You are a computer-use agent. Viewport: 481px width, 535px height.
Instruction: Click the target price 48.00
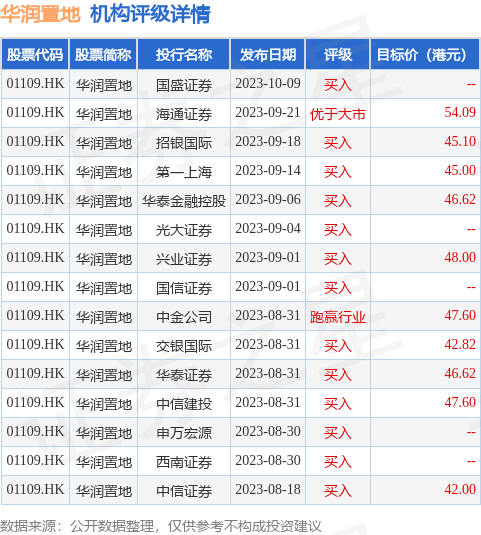coord(460,258)
